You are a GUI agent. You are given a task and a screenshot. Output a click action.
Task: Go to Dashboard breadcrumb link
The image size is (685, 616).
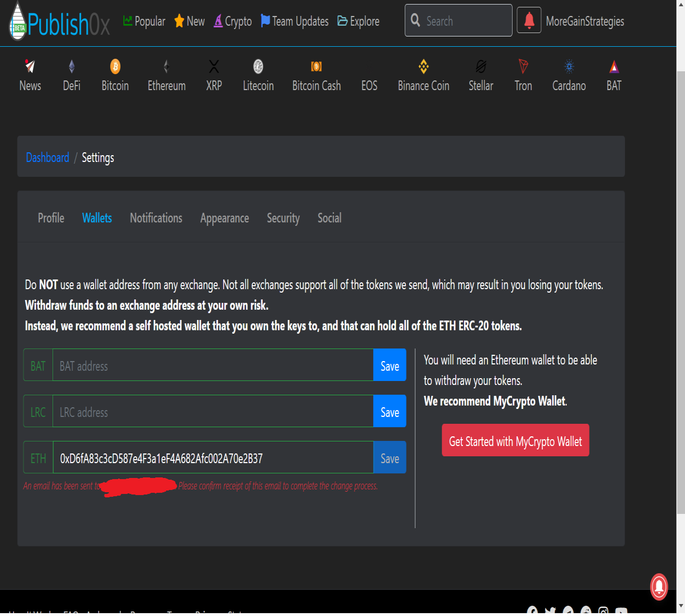pos(47,157)
